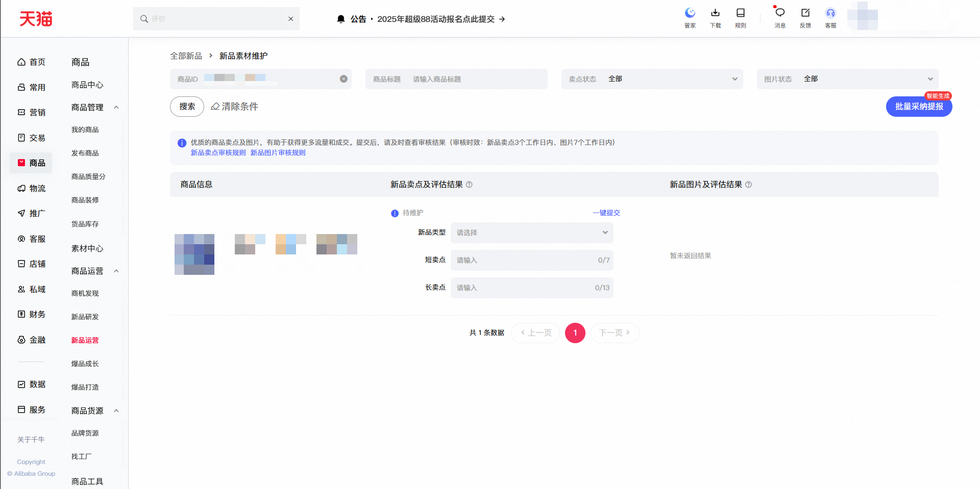Open 我的商品 submenu item

(85, 130)
